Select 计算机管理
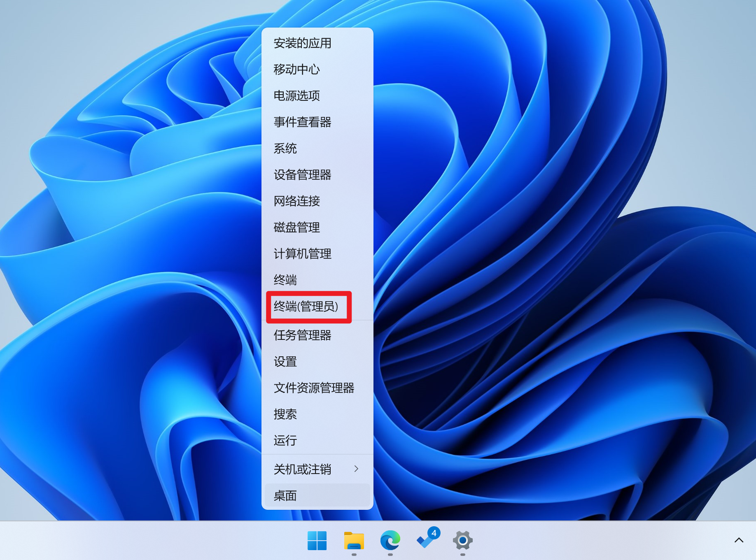The width and height of the screenshot is (756, 560). 302,254
